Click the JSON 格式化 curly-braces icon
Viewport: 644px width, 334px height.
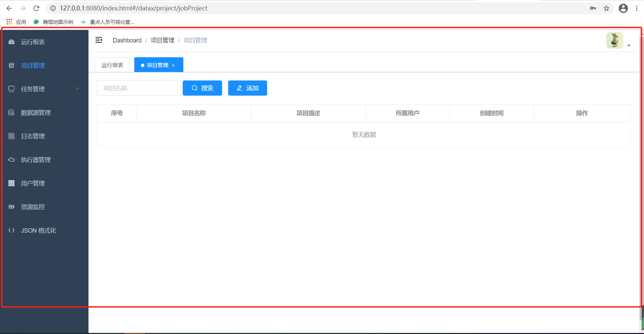(11, 230)
